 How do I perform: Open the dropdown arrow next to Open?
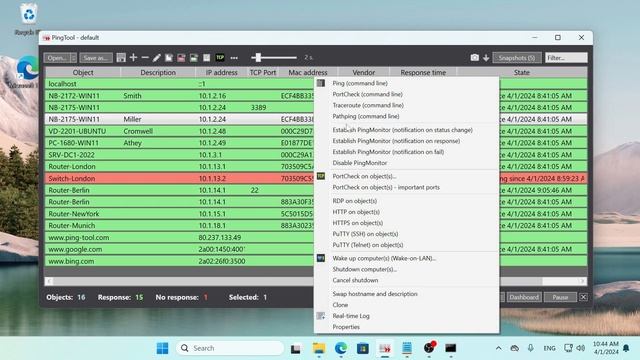(73, 58)
